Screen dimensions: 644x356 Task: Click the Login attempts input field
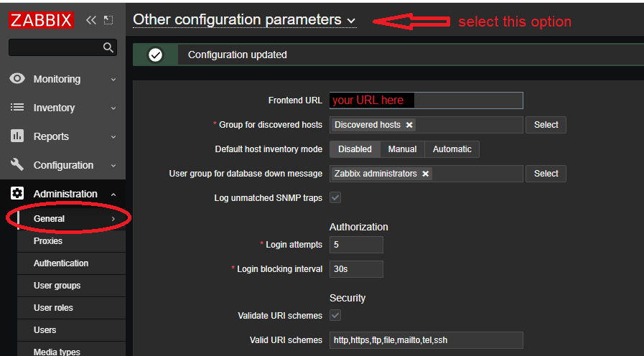[356, 245]
